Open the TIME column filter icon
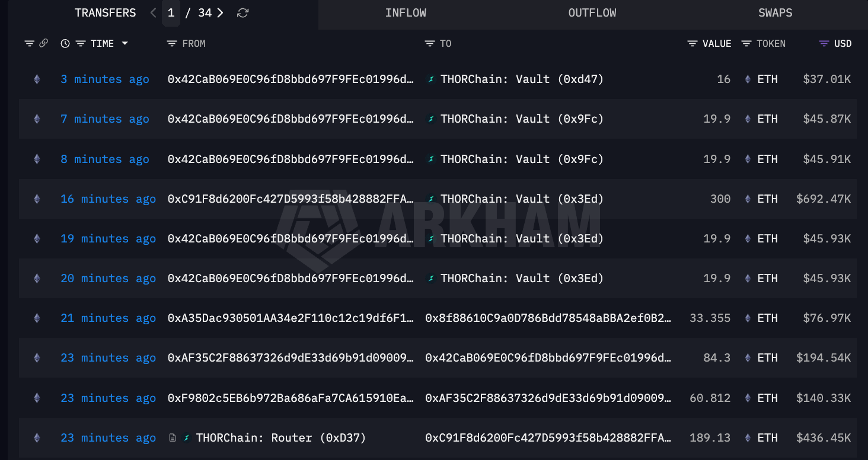Viewport: 868px width, 460px height. [81, 43]
